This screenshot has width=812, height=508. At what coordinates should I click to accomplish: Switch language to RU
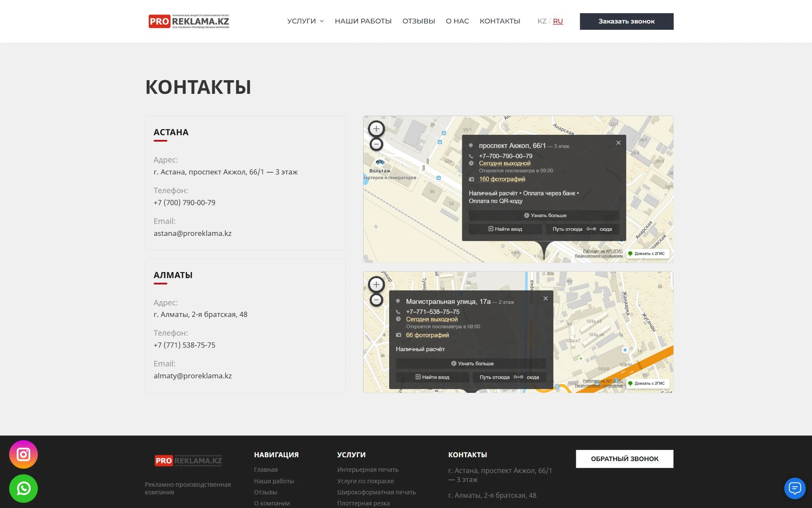click(558, 21)
